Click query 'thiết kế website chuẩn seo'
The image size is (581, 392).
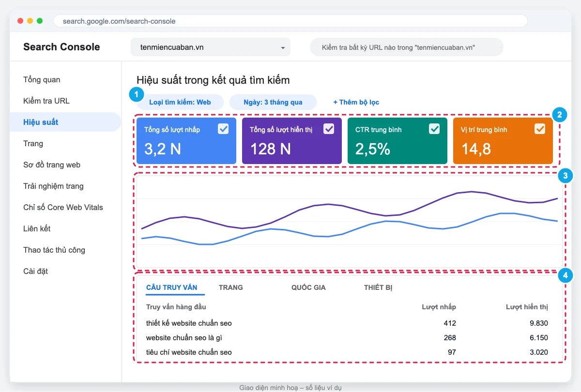[189, 323]
